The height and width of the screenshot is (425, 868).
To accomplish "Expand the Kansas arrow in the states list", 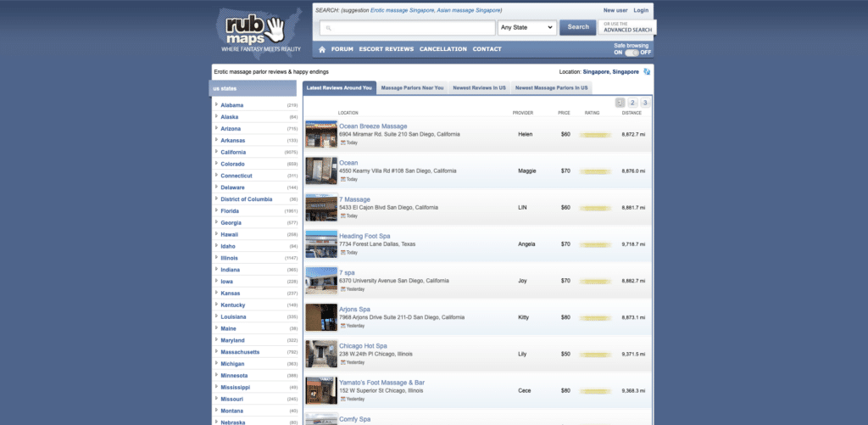I will (216, 292).
